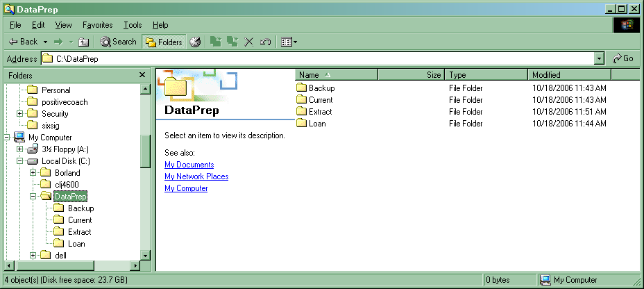
Task: Click the Delete X toolbar icon
Action: click(249, 42)
